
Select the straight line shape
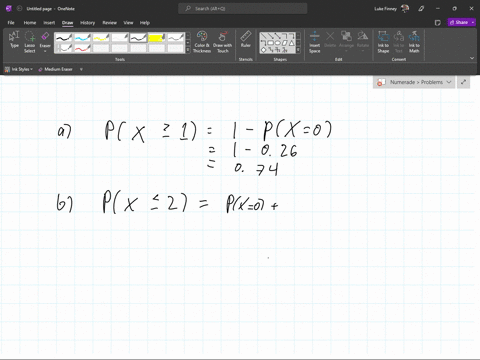coord(263,36)
